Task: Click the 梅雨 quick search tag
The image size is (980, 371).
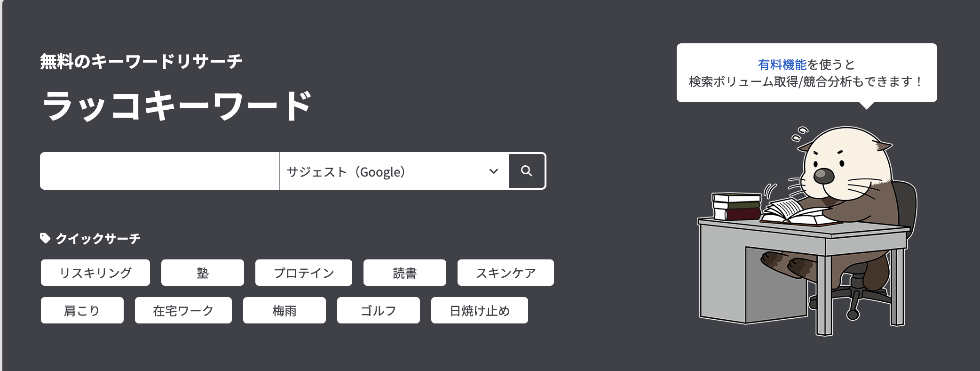Action: [285, 310]
